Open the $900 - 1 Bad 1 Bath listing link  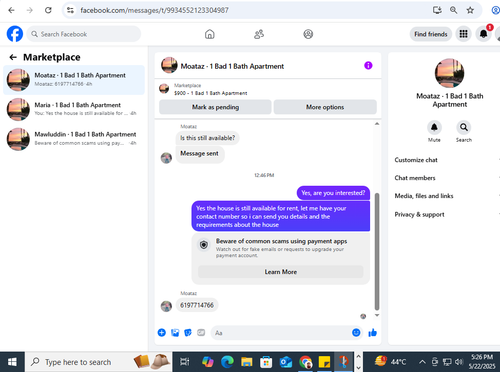[210, 93]
